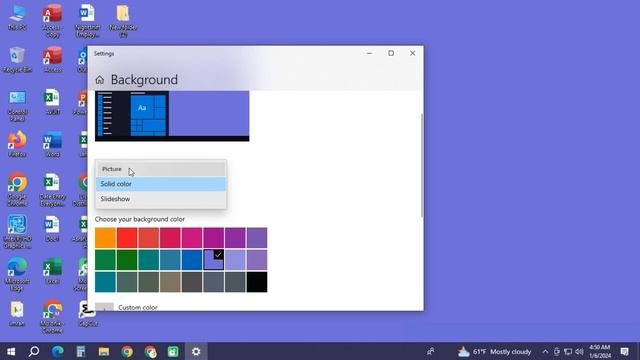Viewport: 640px width, 360px height.
Task: Go to Settings home via house icon
Action: (x=100, y=80)
